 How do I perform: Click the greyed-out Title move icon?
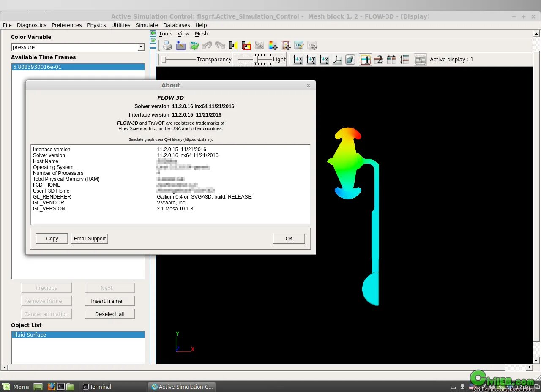coord(312,46)
